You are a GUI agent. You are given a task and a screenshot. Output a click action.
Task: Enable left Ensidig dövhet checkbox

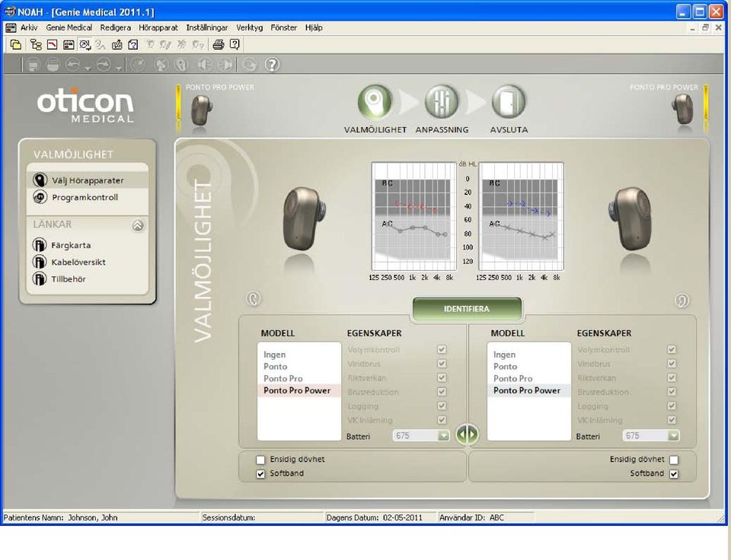point(260,460)
